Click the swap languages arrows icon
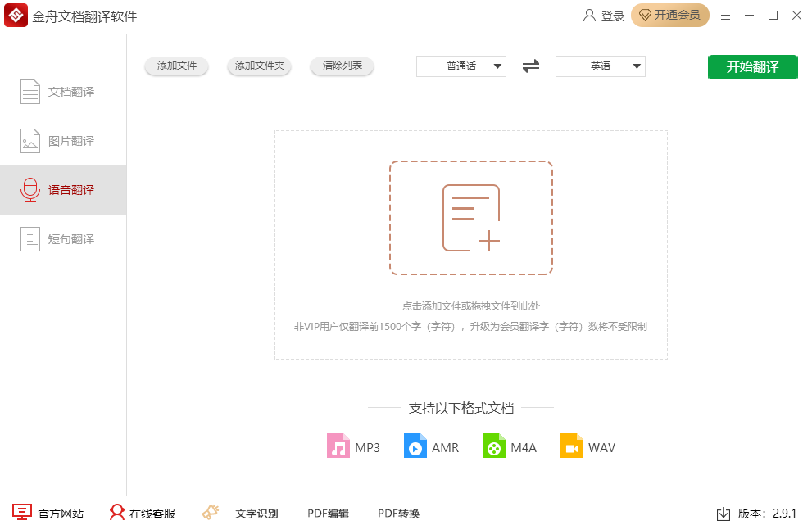This screenshot has width=812, height=525. [x=531, y=66]
